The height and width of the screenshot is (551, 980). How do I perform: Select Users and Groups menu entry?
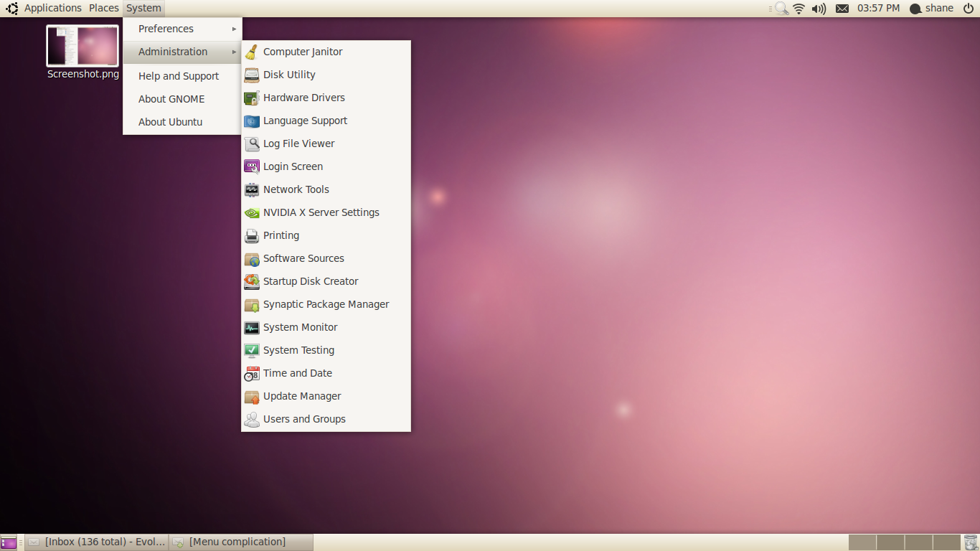(x=304, y=419)
